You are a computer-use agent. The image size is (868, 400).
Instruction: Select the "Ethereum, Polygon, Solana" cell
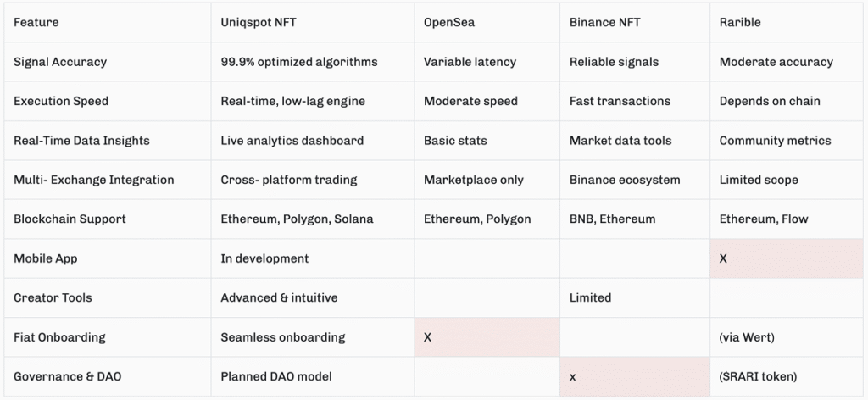coord(297,219)
